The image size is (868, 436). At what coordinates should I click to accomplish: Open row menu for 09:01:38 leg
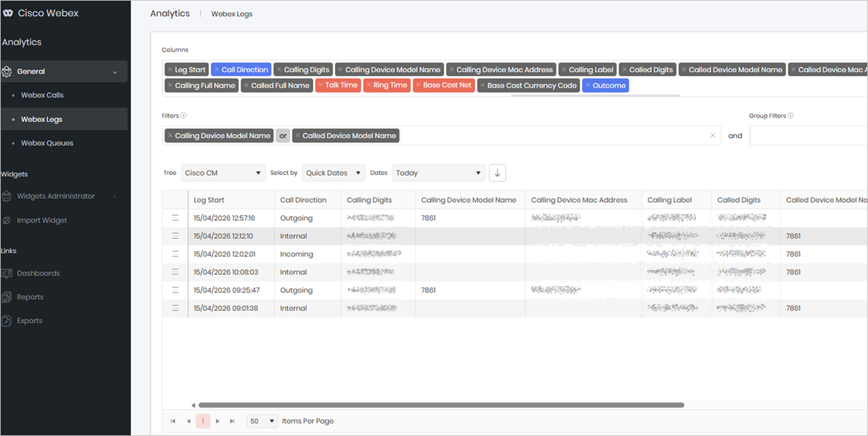tap(175, 308)
